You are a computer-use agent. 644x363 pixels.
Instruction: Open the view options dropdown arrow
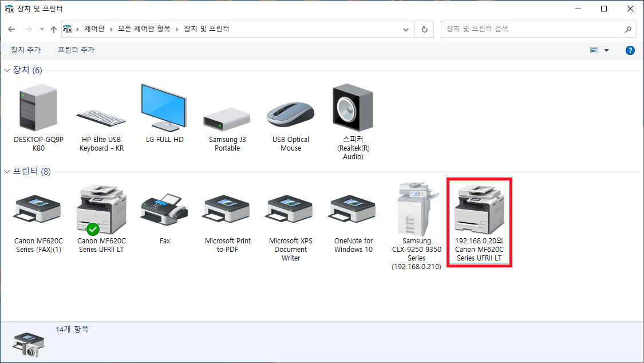(606, 50)
